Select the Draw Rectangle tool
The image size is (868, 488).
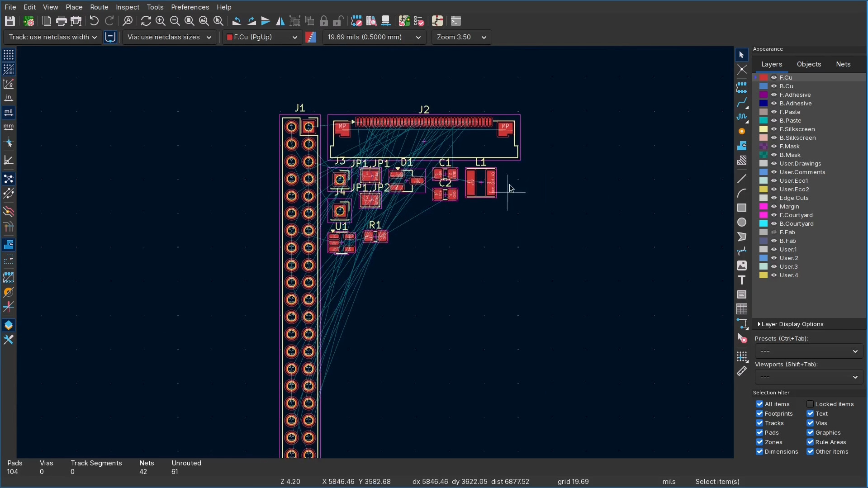click(x=742, y=208)
